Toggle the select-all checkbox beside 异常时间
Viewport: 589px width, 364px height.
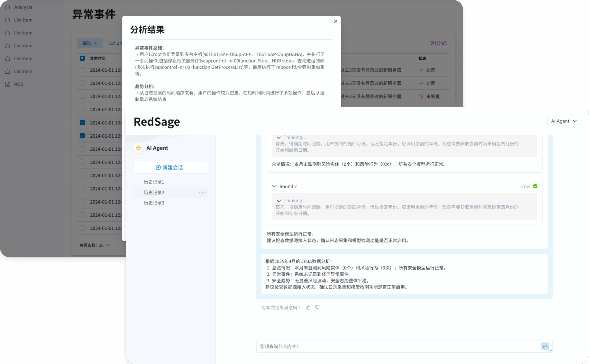pos(82,58)
